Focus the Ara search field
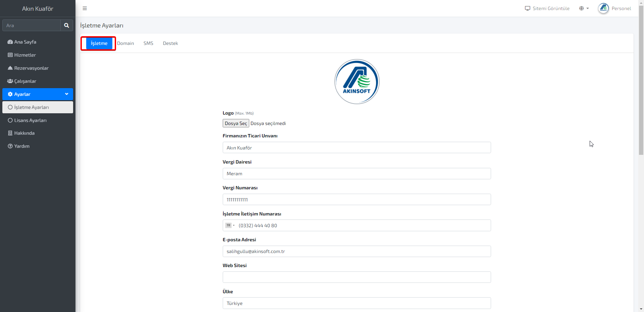The height and width of the screenshot is (312, 644). pyautogui.click(x=32, y=25)
